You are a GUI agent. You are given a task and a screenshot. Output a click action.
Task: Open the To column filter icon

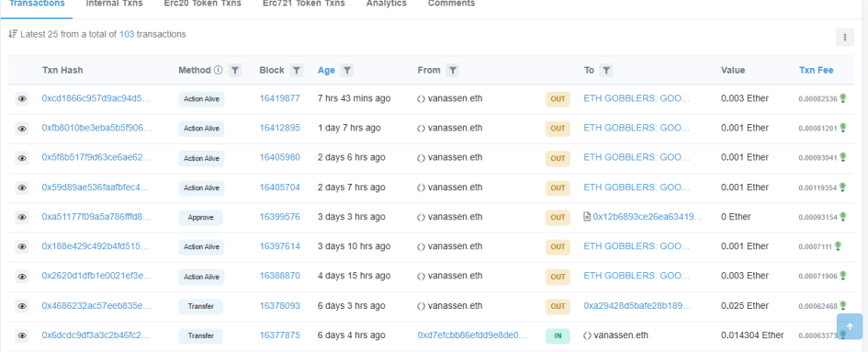[x=606, y=71]
